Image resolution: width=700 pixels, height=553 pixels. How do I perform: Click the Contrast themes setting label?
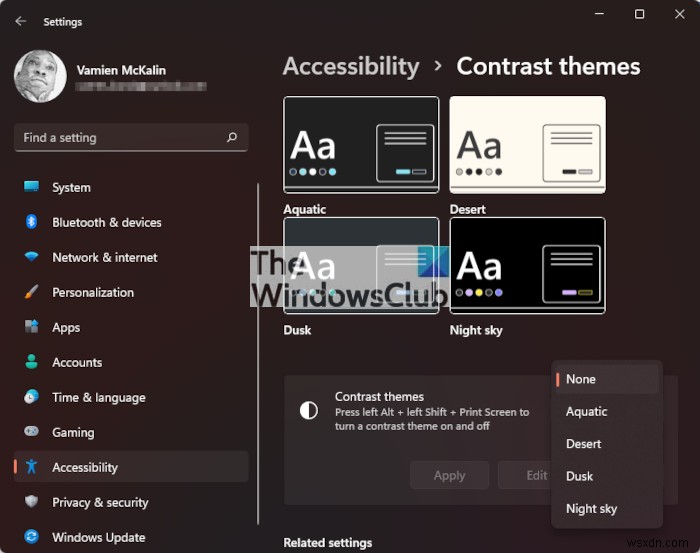tap(379, 396)
